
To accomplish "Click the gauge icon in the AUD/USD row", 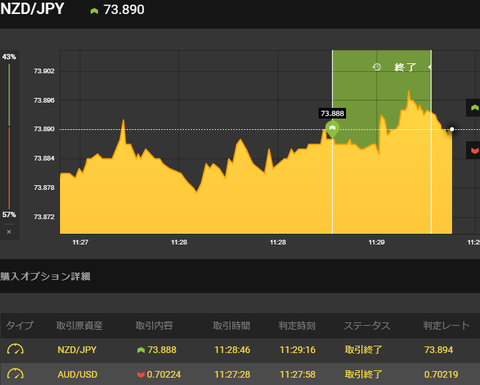I will (15, 374).
